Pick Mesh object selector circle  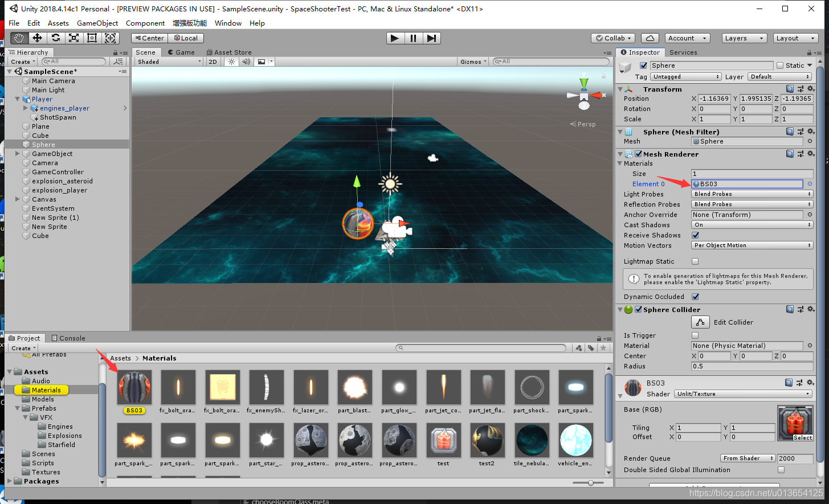point(810,141)
